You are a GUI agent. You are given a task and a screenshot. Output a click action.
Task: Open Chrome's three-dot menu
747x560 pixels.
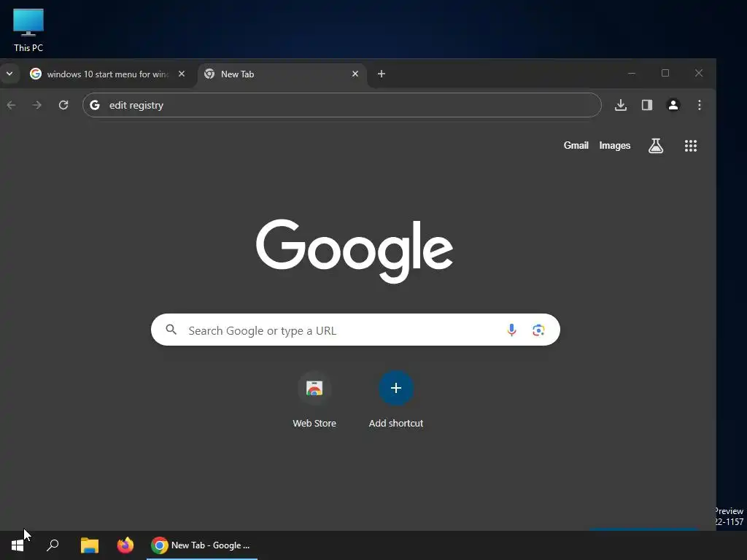tap(700, 105)
